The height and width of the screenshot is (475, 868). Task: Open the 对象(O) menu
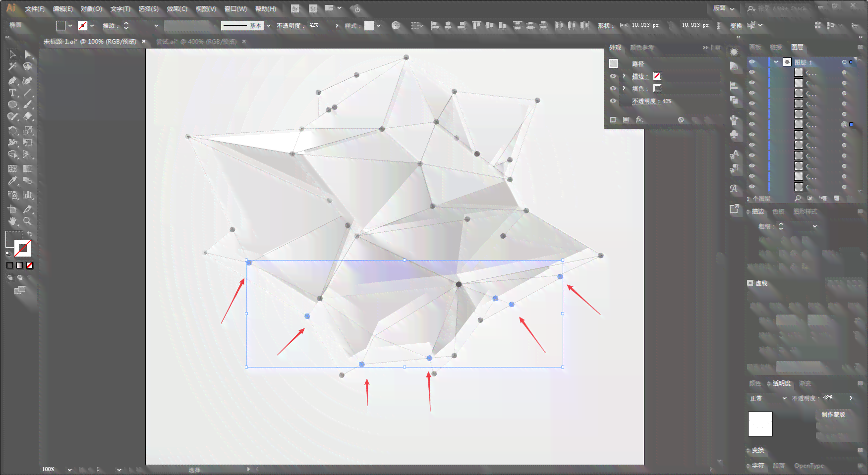(91, 9)
